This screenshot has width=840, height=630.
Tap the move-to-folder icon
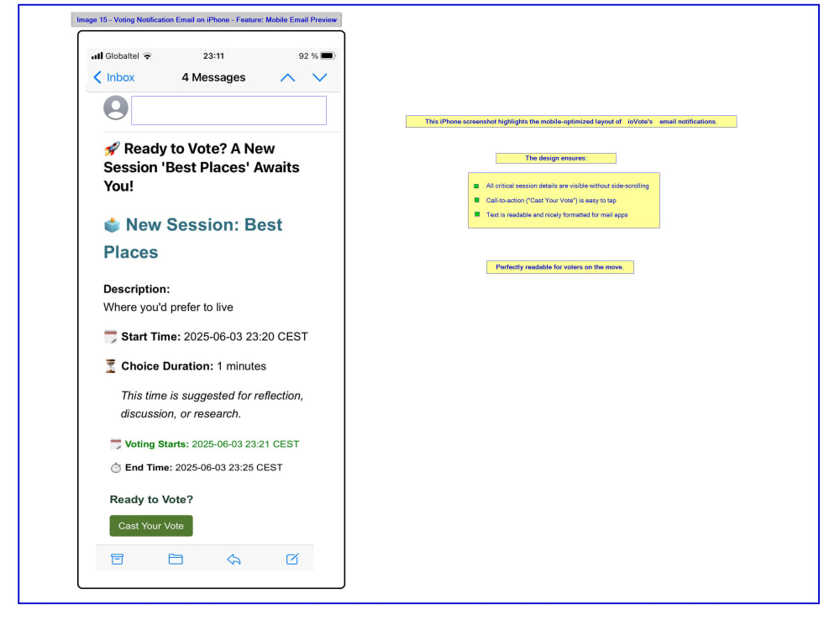(176, 559)
